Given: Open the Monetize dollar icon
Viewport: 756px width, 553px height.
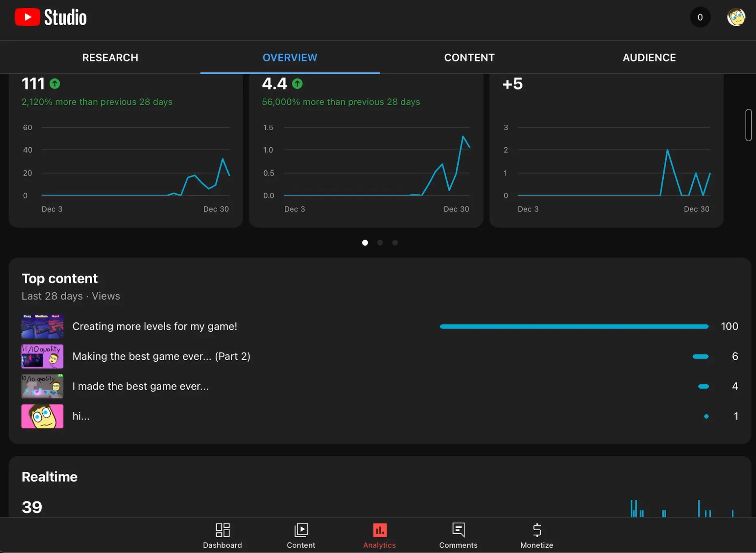Looking at the screenshot, I should [537, 535].
